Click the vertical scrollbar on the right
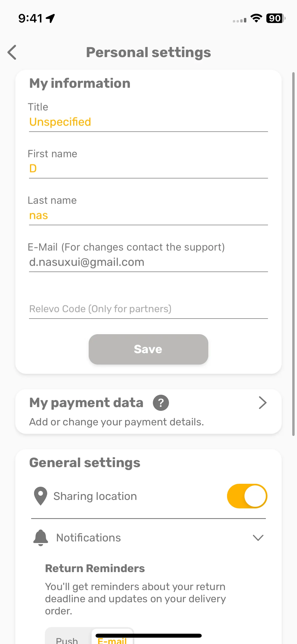The height and width of the screenshot is (644, 297). coord(293,254)
